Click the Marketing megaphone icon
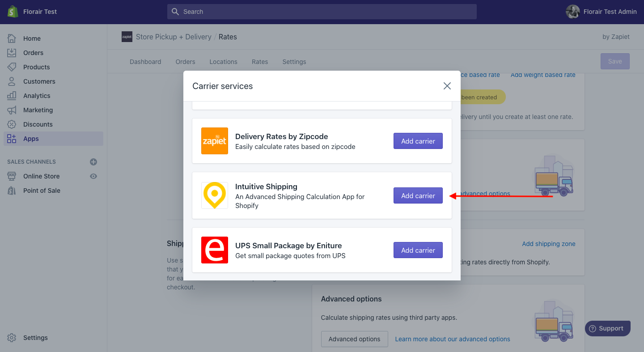The image size is (644, 352). [12, 110]
